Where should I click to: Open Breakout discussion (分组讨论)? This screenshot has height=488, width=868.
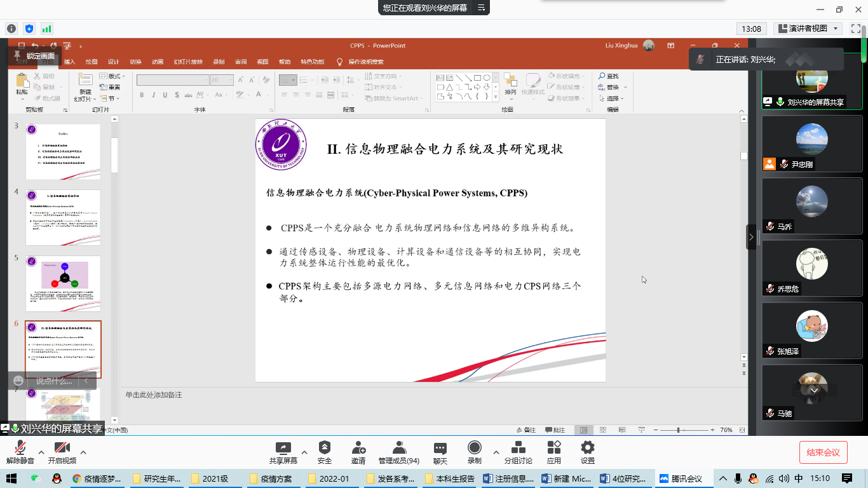point(518,452)
